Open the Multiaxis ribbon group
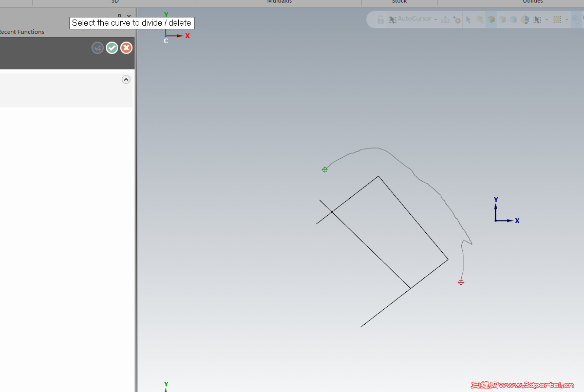Image resolution: width=584 pixels, height=392 pixels. pos(279,2)
